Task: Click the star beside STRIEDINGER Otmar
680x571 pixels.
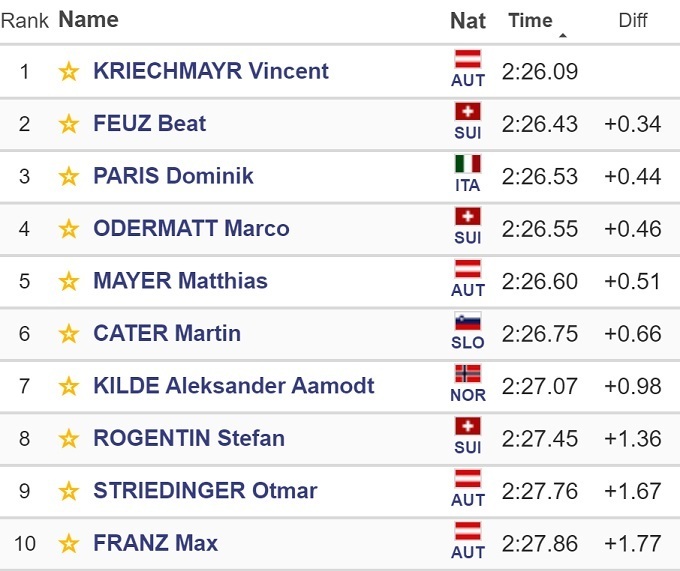Action: coord(68,491)
